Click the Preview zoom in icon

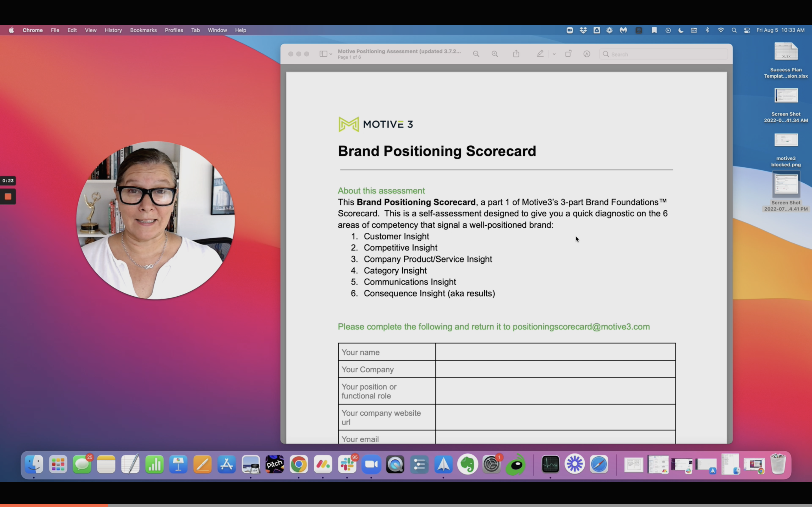pos(495,54)
